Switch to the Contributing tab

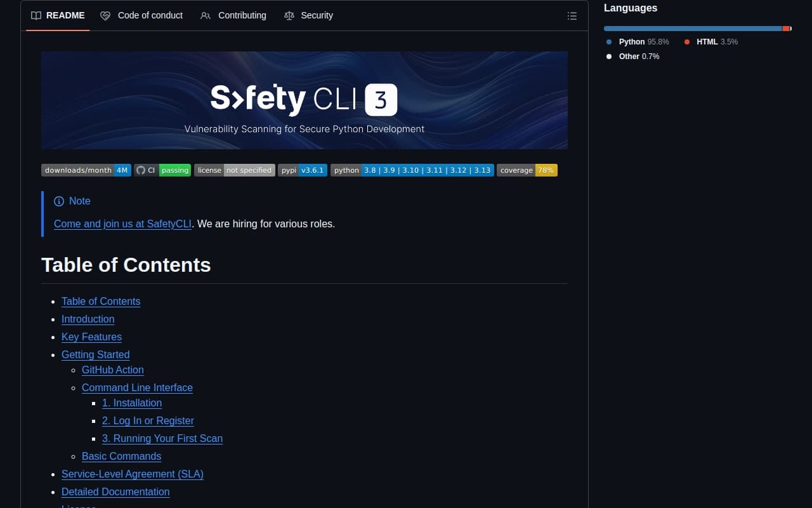[x=241, y=15]
